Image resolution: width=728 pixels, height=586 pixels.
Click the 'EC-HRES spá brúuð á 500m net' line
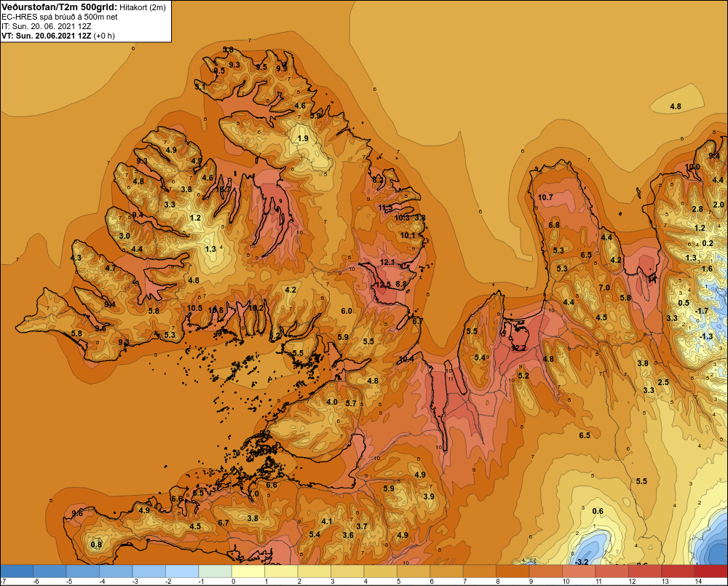click(60, 17)
